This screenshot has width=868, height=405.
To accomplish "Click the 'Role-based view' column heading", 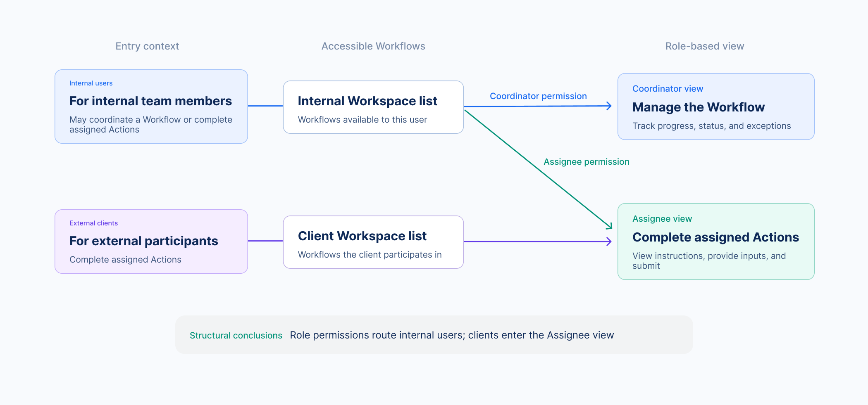I will point(705,46).
